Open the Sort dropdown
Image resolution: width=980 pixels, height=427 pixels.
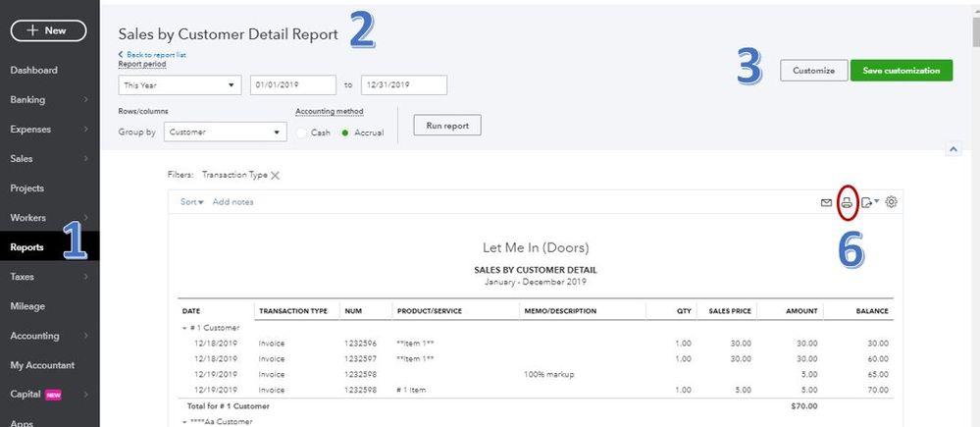pos(191,202)
